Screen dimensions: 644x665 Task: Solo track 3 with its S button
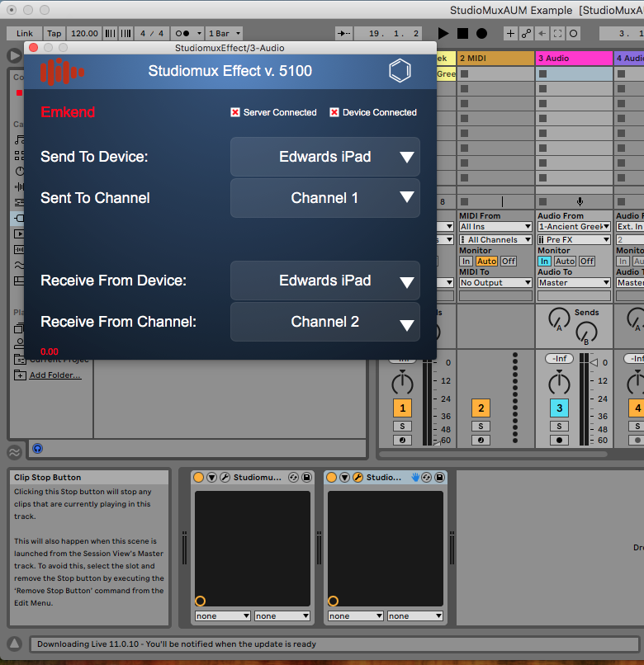click(x=560, y=427)
